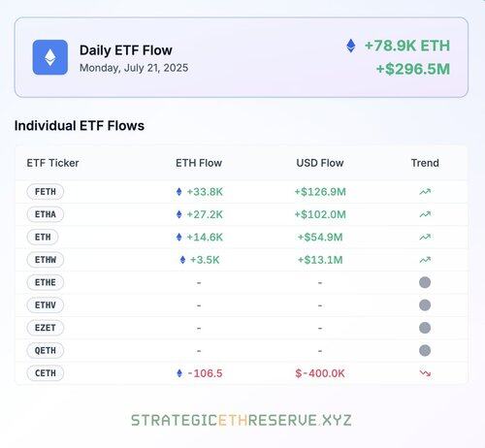485x448 pixels.
Task: Open the ETHV ticker badge
Action: pyautogui.click(x=46, y=305)
